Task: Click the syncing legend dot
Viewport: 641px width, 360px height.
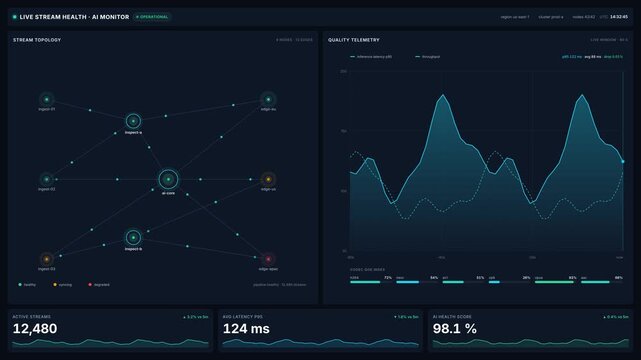Action: click(x=55, y=284)
